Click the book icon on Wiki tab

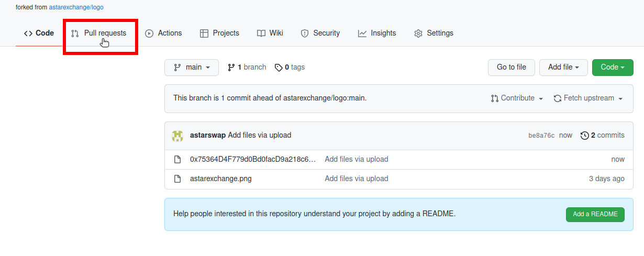(261, 34)
